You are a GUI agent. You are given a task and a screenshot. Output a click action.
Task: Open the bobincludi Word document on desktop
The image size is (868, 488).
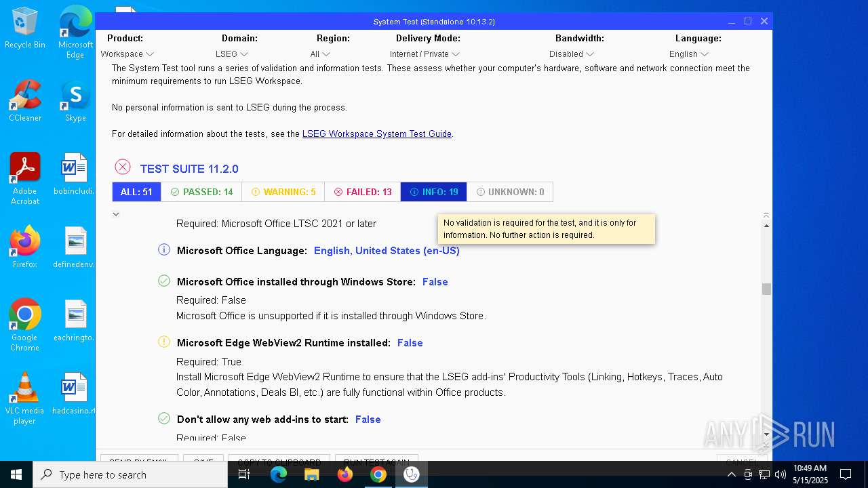(x=75, y=174)
